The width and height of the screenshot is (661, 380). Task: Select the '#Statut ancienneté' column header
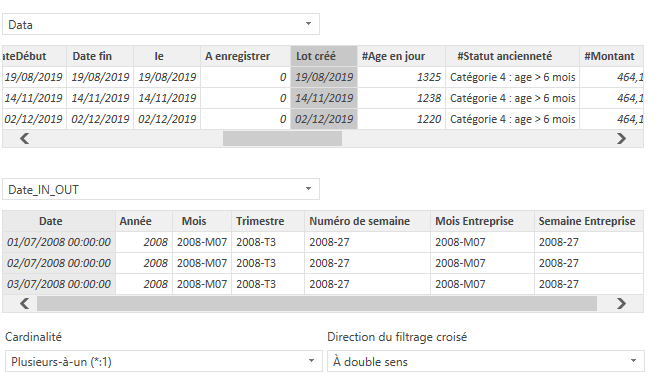(513, 56)
